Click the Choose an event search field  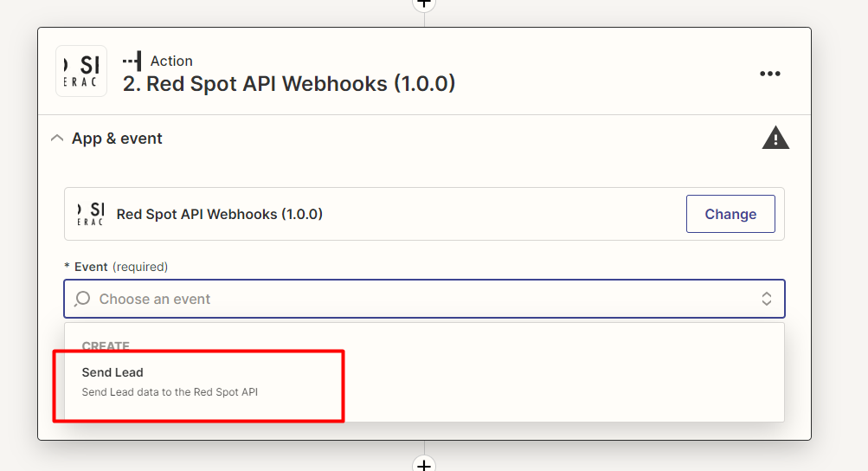[424, 300]
